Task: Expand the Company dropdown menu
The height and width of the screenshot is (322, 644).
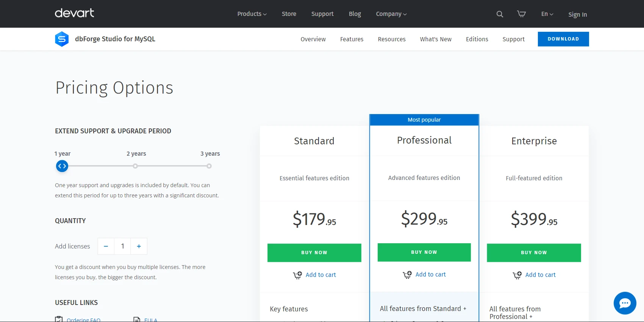Action: click(x=391, y=14)
